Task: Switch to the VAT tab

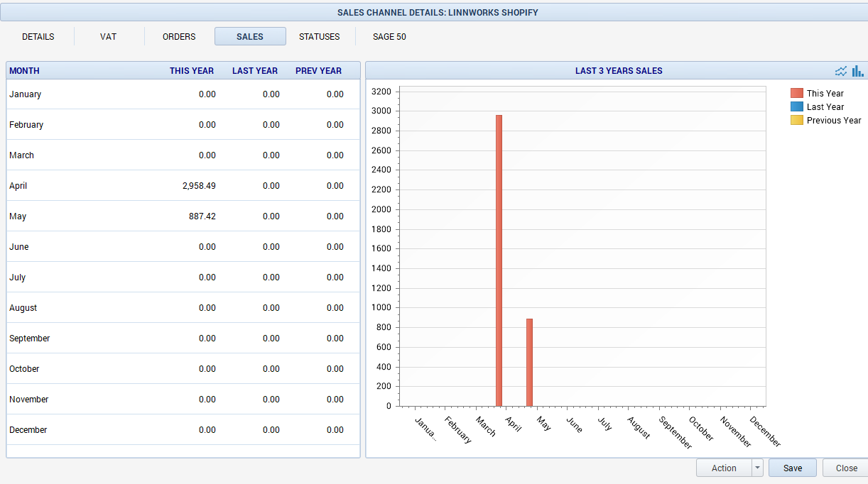Action: tap(108, 37)
